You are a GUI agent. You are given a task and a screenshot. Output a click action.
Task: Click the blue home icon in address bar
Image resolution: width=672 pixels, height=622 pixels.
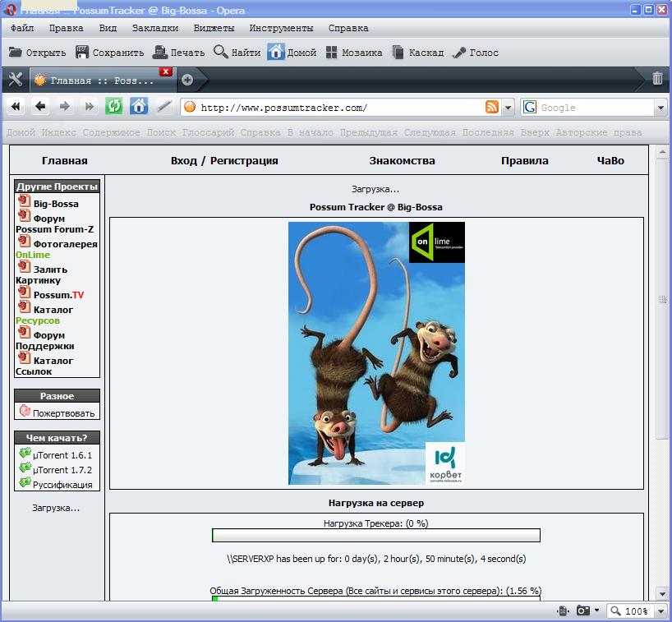click(139, 106)
